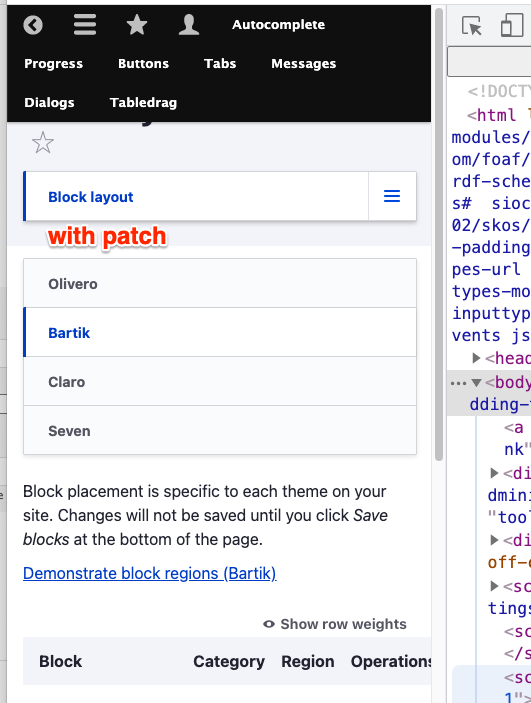Click the Block column header
The width and height of the screenshot is (531, 703).
(61, 661)
